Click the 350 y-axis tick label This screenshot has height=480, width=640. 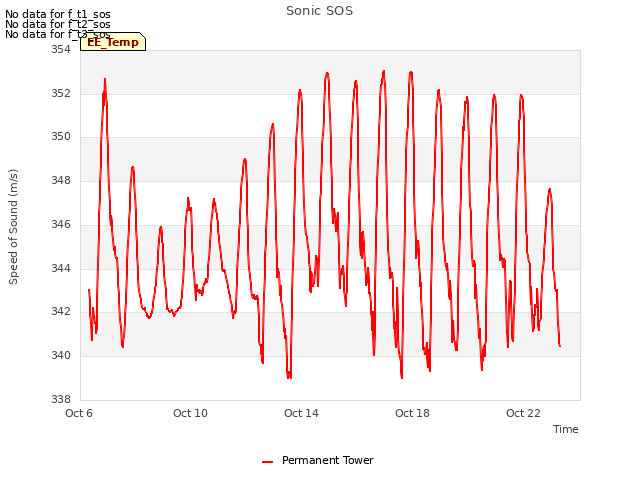(x=60, y=137)
